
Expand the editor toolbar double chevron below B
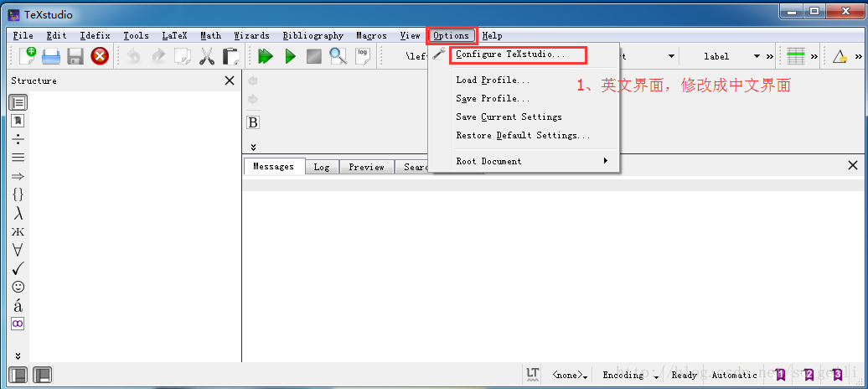click(253, 147)
